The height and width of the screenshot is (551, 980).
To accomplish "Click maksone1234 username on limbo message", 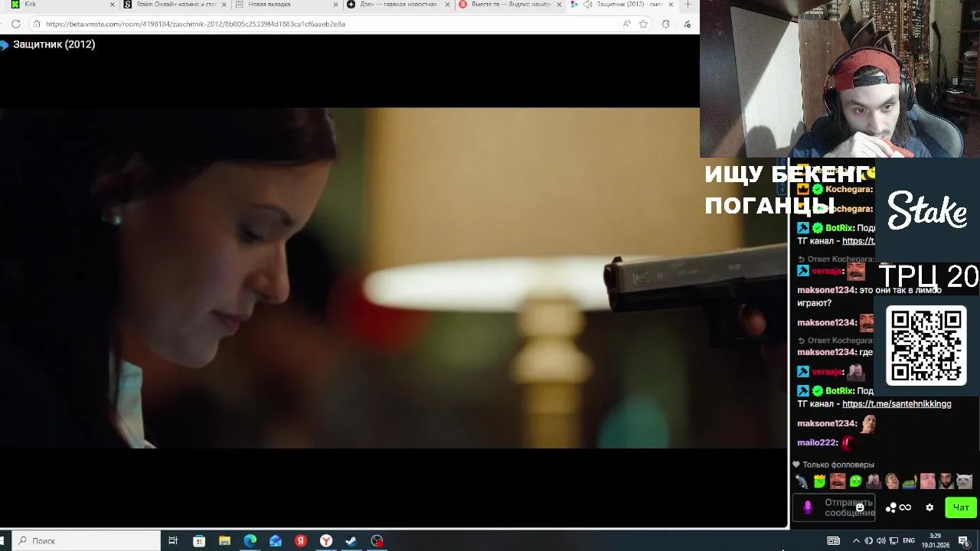I will click(826, 290).
